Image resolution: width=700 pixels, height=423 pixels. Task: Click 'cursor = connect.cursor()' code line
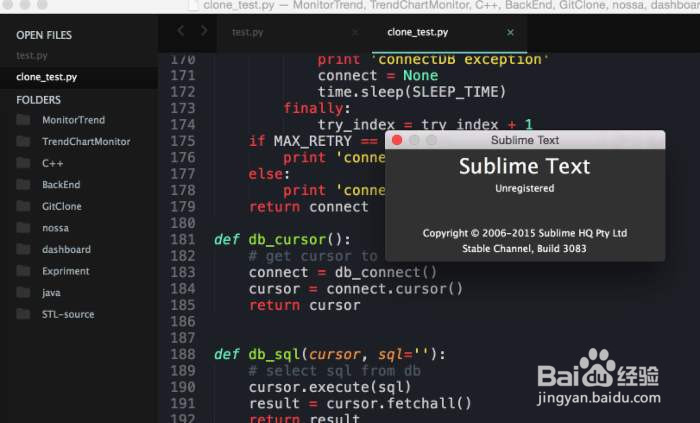pyautogui.click(x=355, y=289)
